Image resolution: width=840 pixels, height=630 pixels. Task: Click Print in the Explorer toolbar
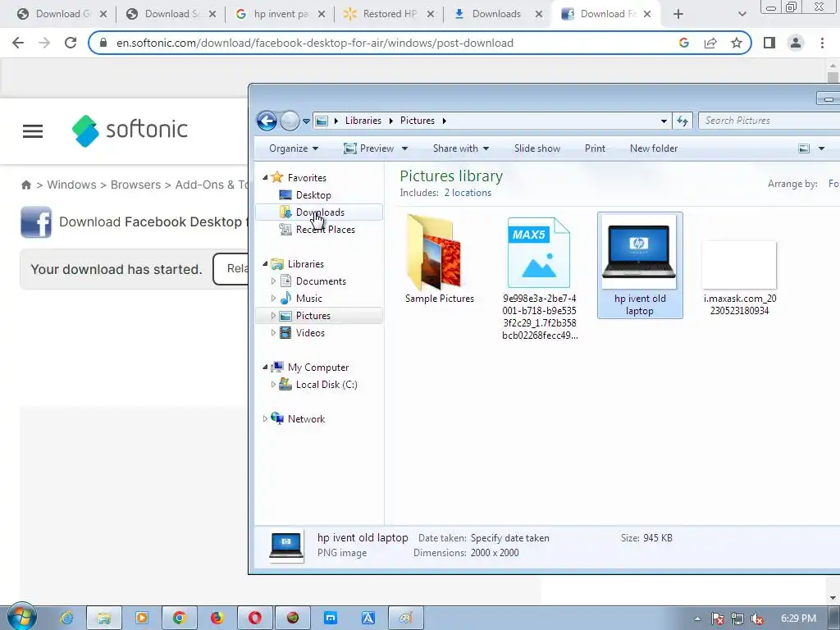pyautogui.click(x=595, y=148)
